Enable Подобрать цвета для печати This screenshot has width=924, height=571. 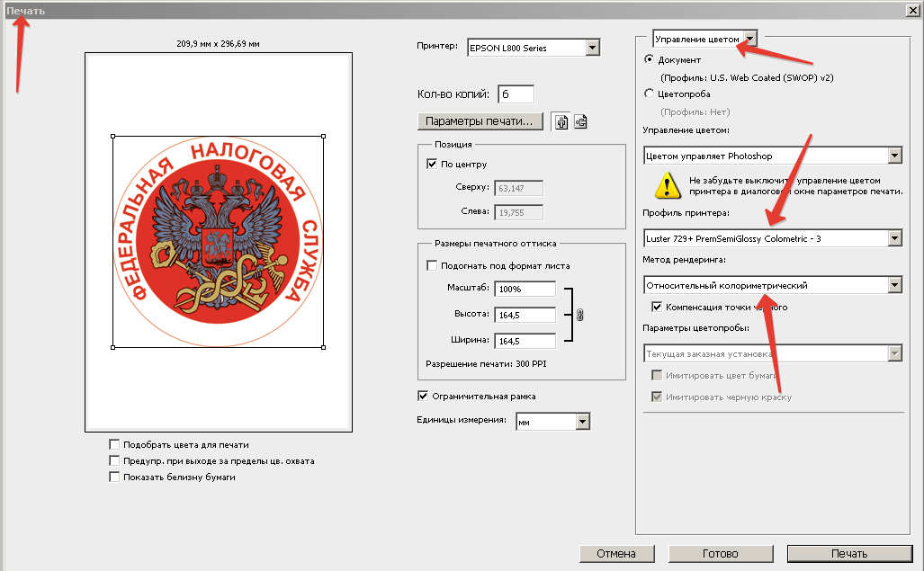[x=114, y=444]
